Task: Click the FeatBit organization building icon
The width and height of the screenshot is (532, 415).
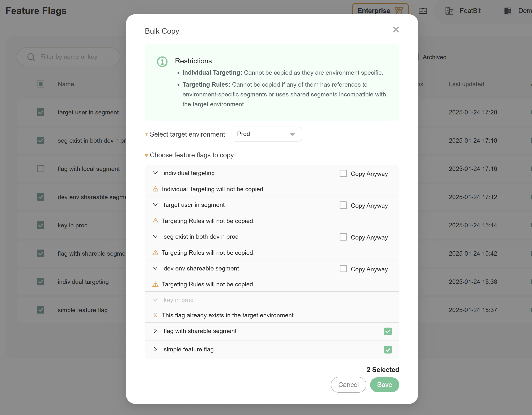Action: 450,11
